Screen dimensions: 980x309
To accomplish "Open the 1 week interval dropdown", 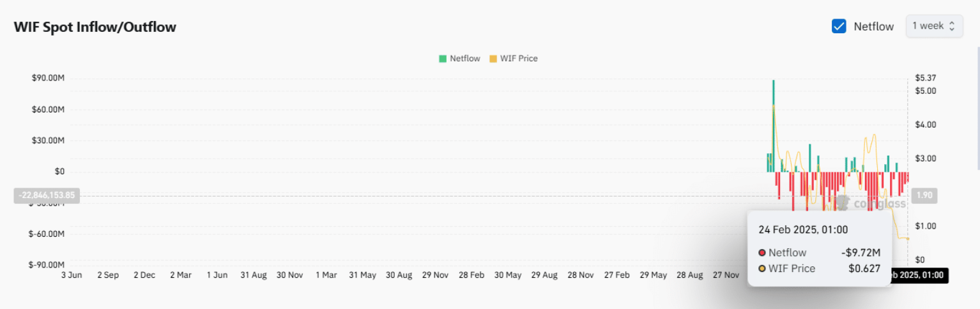I will 933,26.
